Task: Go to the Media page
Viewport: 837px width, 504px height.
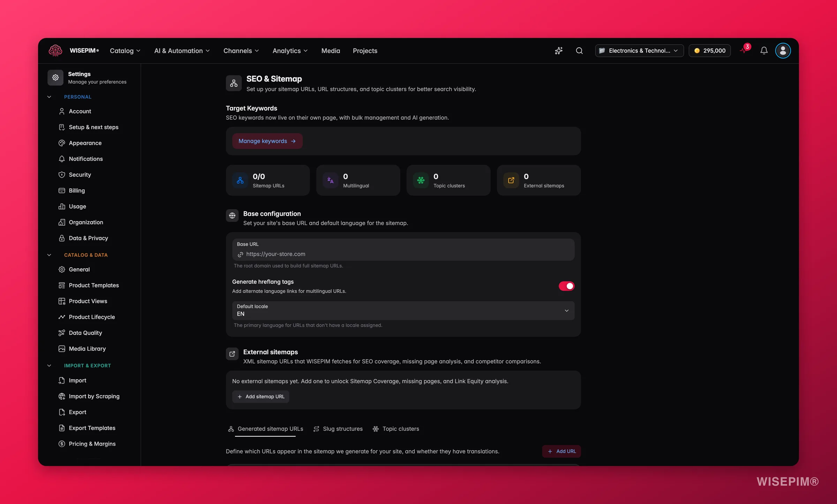Action: point(331,51)
